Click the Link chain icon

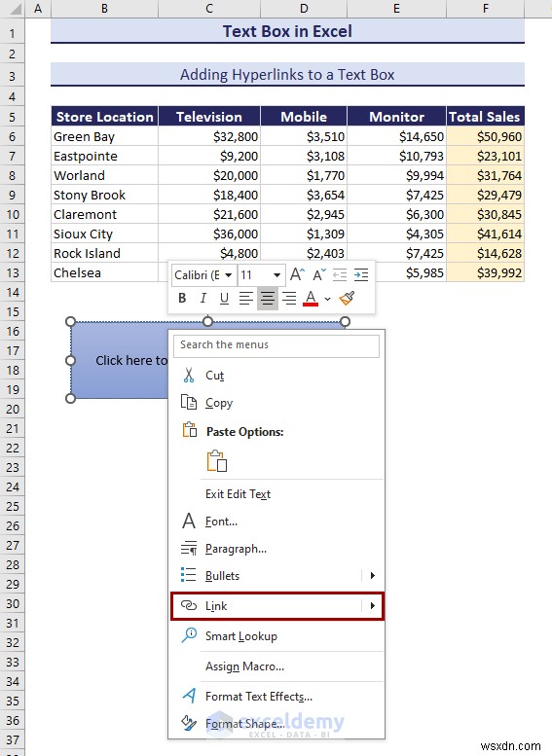point(189,605)
